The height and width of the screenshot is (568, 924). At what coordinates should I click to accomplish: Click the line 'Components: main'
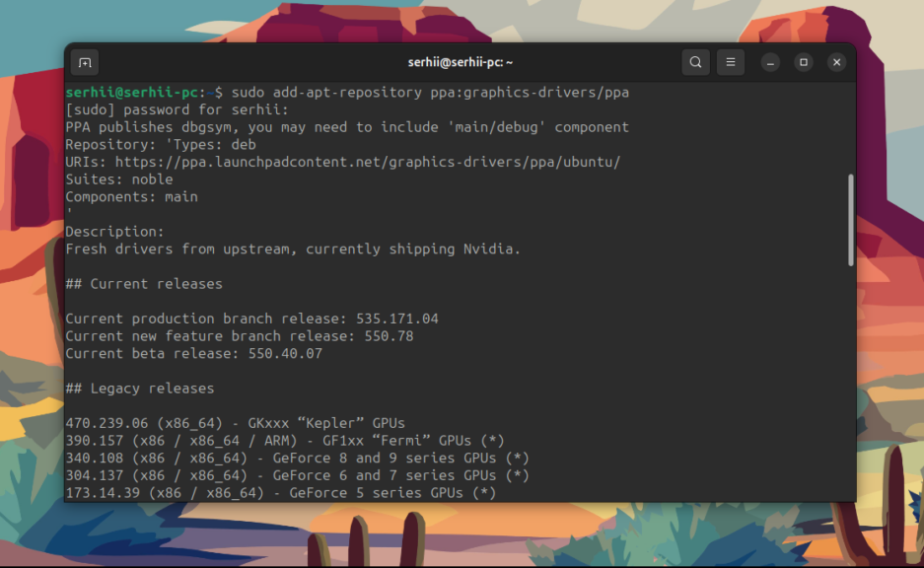tap(131, 197)
